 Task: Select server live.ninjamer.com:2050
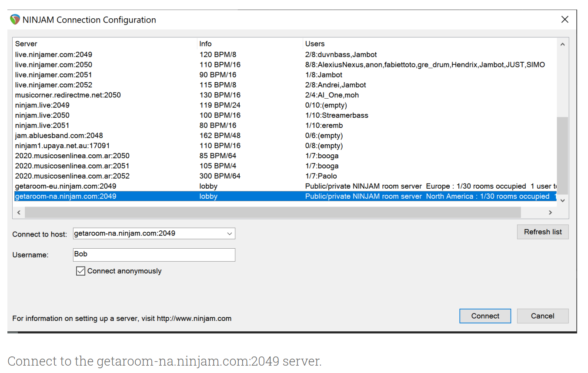53,65
